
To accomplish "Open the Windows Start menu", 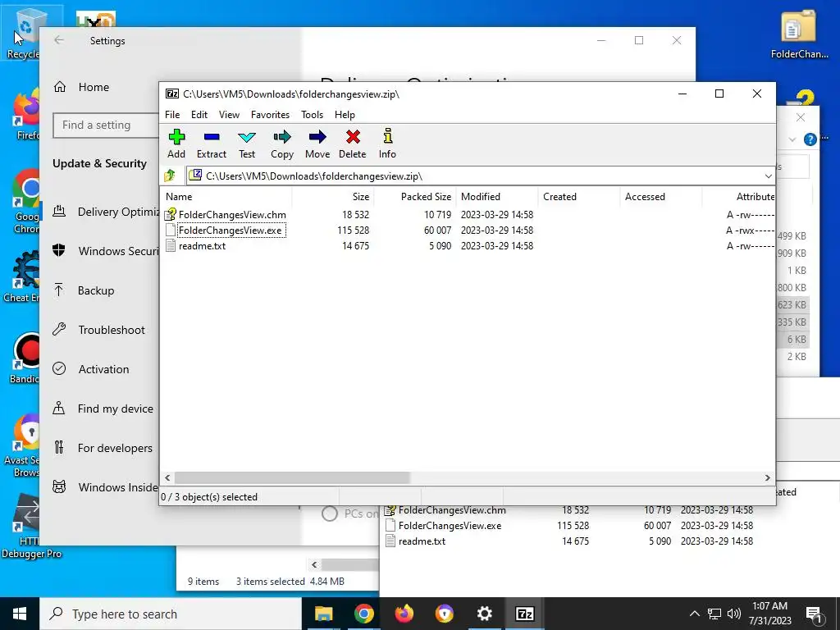I will (20, 614).
